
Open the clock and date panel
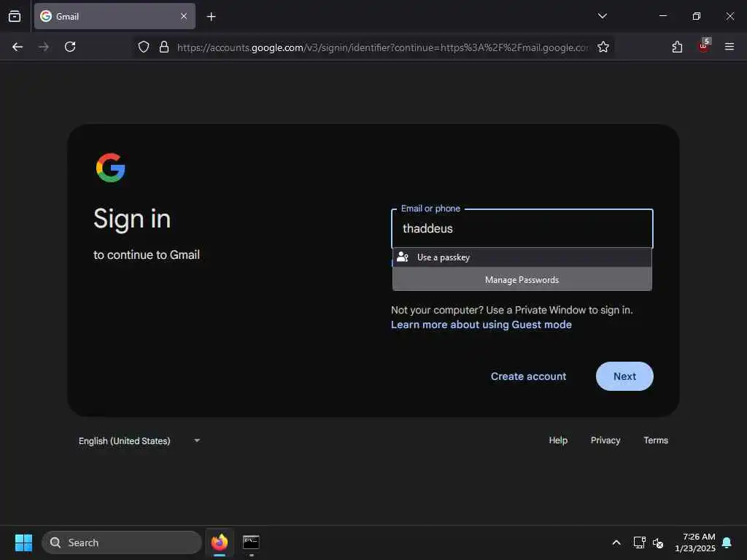(x=694, y=542)
